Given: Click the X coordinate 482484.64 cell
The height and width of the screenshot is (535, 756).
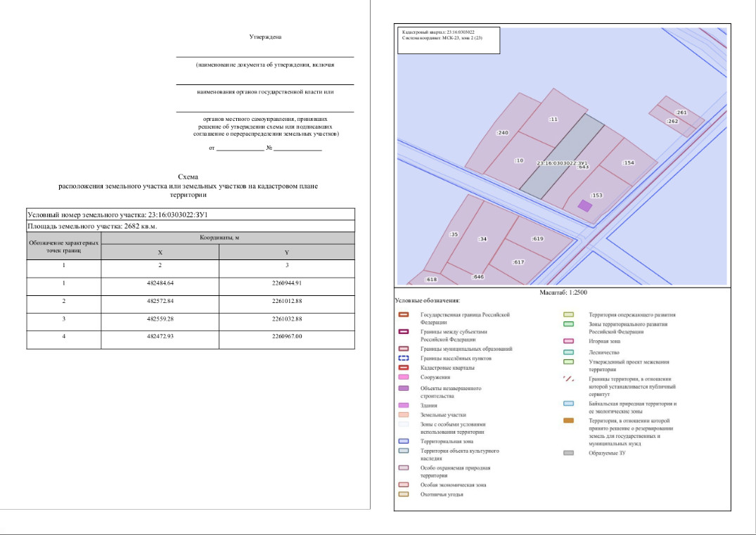Looking at the screenshot, I should pos(160,283).
